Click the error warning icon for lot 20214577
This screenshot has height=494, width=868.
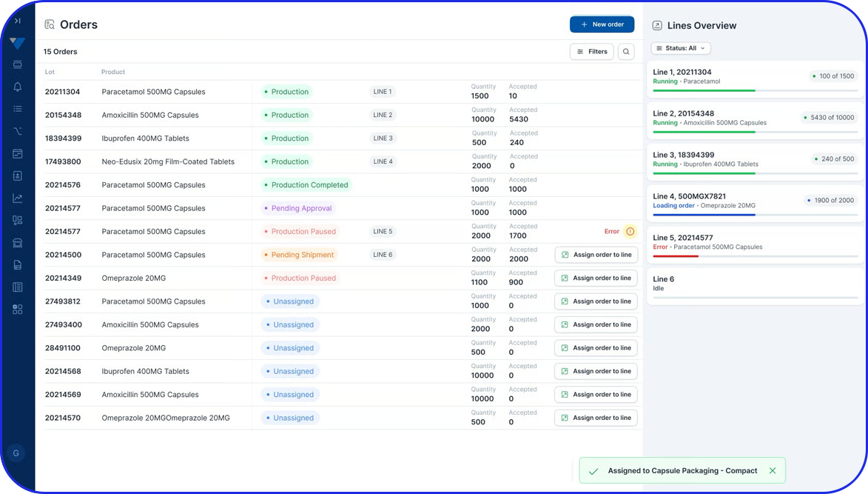tap(630, 232)
